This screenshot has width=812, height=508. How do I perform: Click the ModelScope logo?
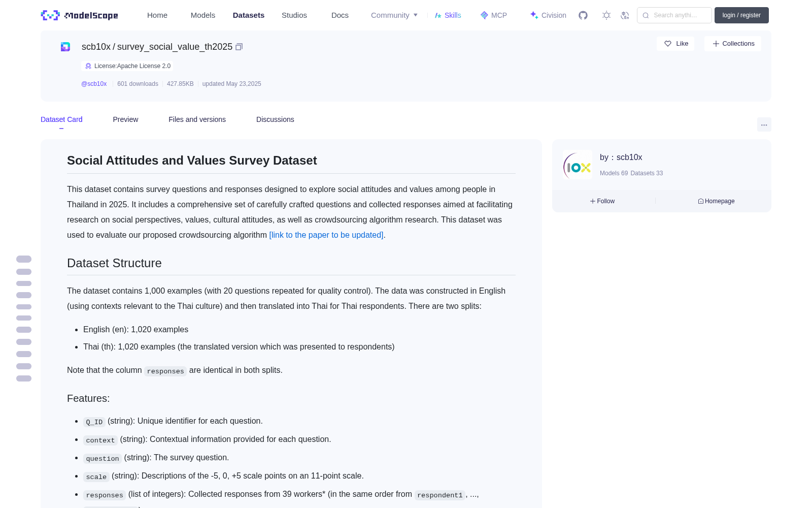pyautogui.click(x=80, y=15)
